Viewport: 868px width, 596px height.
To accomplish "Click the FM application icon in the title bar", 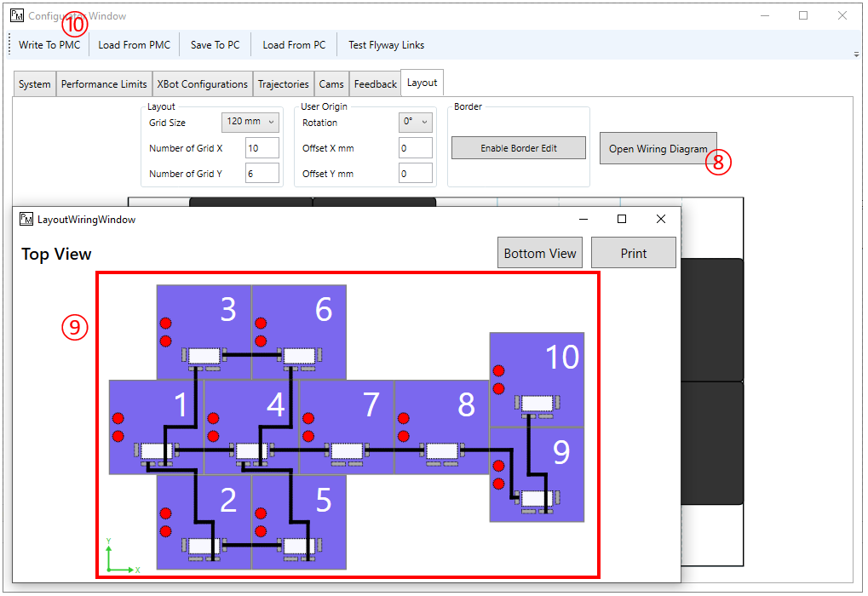I will click(x=15, y=15).
